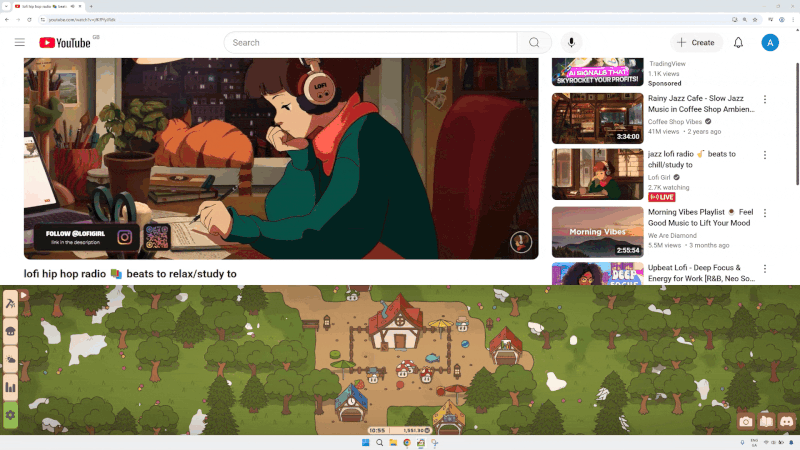This screenshot has width=800, height=450.
Task: Go to the YouTube home logo
Action: tap(65, 43)
